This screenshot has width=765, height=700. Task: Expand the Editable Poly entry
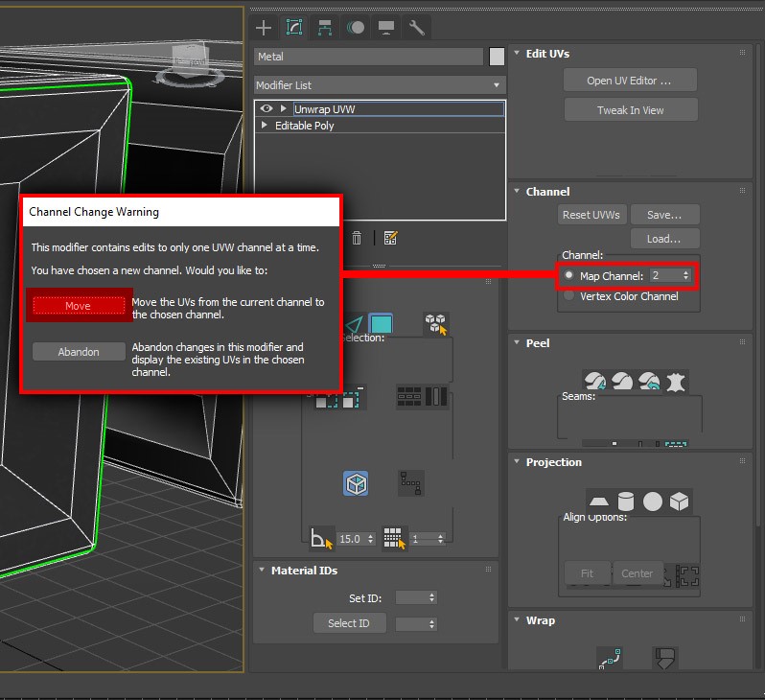click(x=264, y=125)
